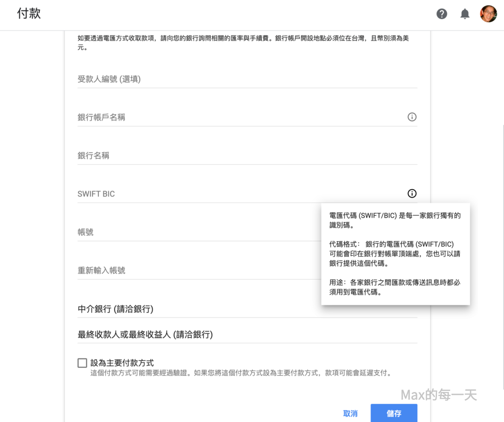Click the SWIFT/BIC tooltip popup text
Image resolution: width=504 pixels, height=422 pixels.
[x=395, y=254]
